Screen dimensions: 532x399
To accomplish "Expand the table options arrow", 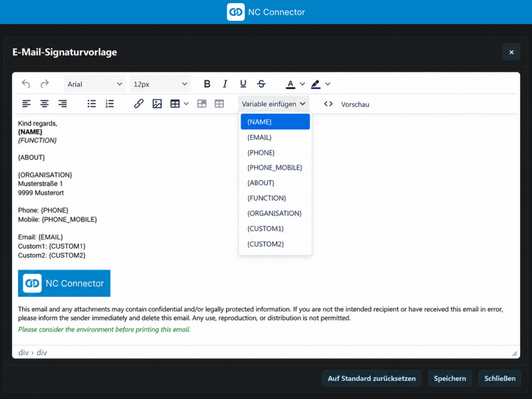I will 187,104.
